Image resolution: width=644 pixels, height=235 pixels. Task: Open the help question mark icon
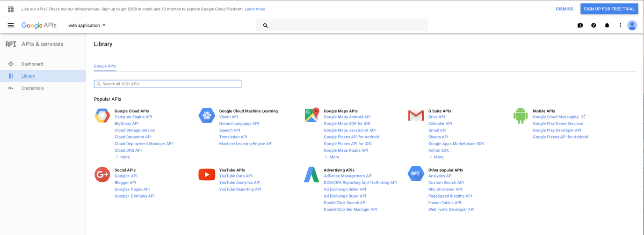(593, 25)
